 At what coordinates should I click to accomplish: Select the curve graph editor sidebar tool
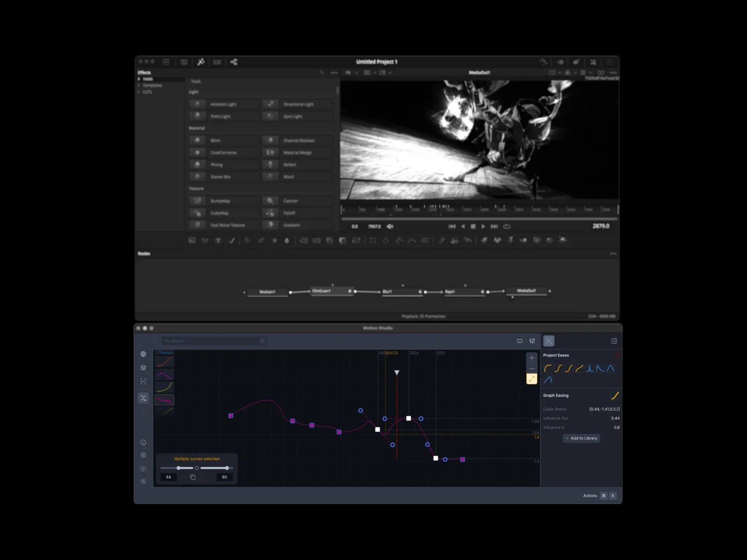pos(143,398)
